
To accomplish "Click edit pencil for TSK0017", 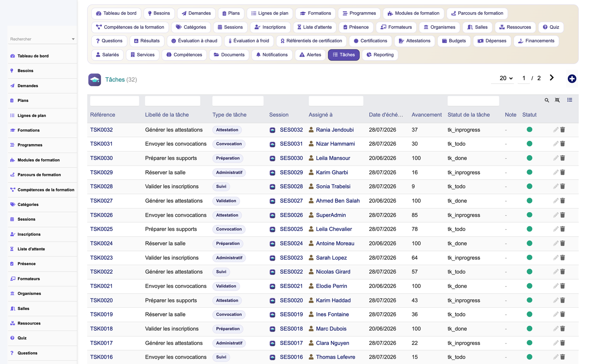I will coord(556,343).
